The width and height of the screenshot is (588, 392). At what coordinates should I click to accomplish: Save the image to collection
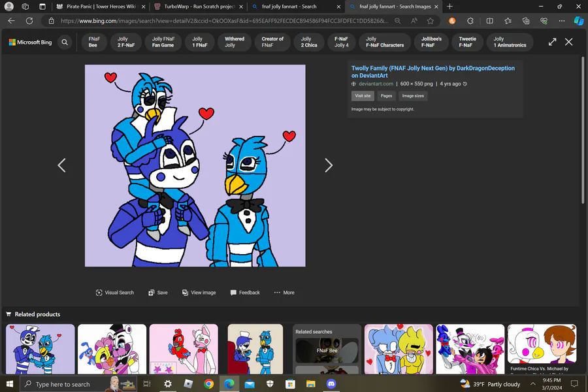pos(158,293)
